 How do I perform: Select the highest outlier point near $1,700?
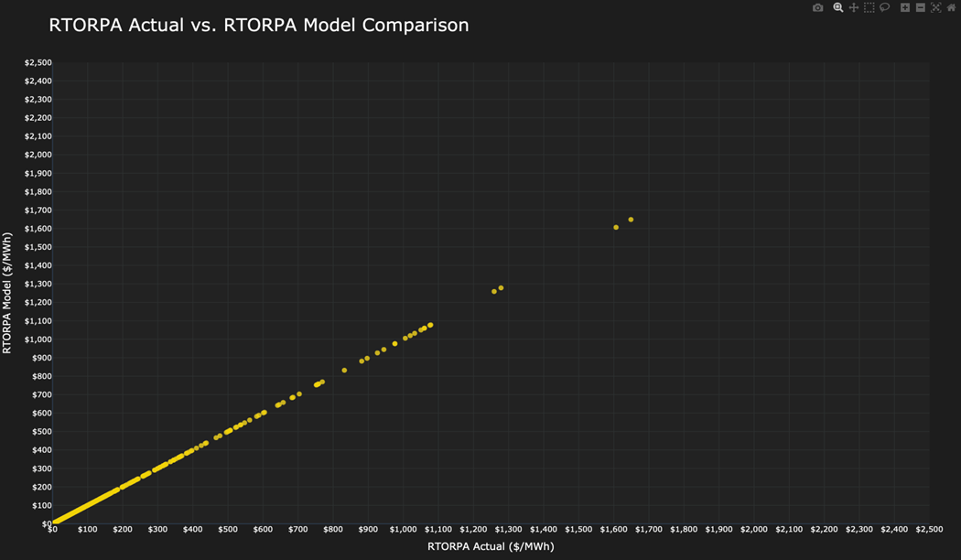pos(630,219)
